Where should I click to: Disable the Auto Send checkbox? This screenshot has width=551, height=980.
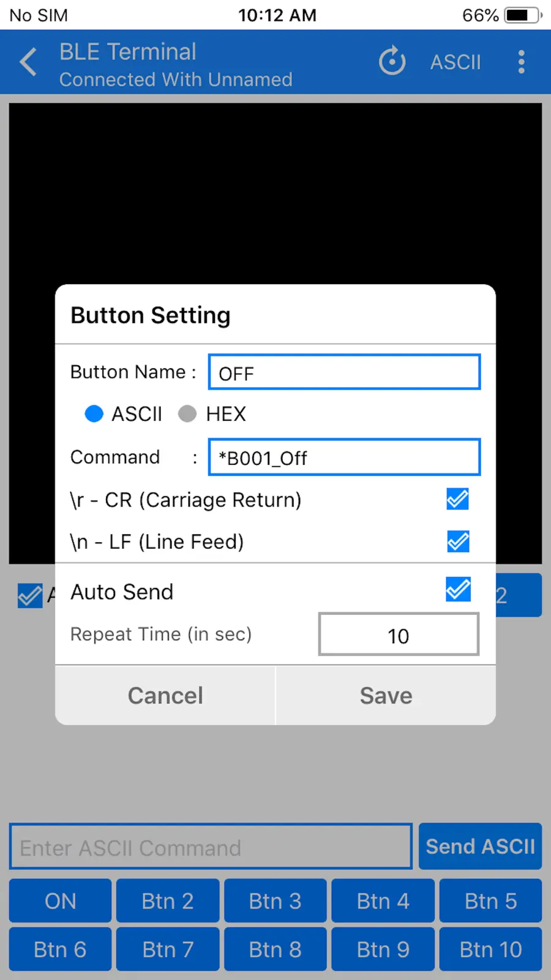click(x=458, y=590)
